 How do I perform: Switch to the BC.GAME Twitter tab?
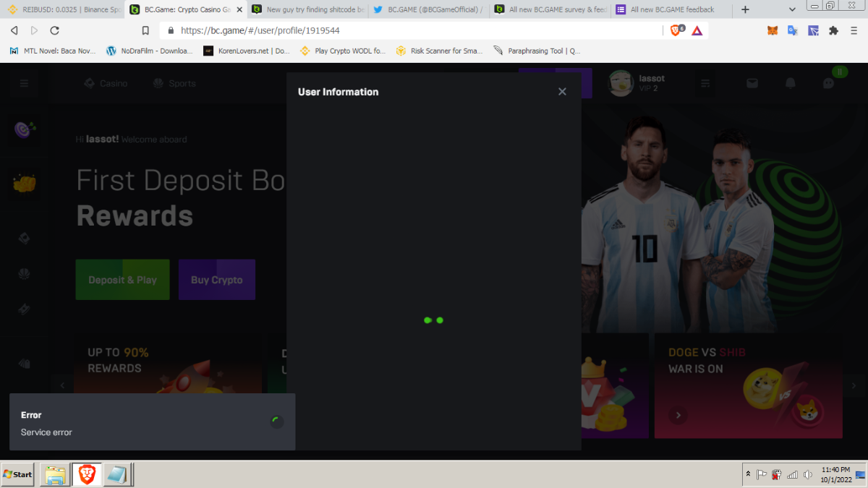[427, 9]
